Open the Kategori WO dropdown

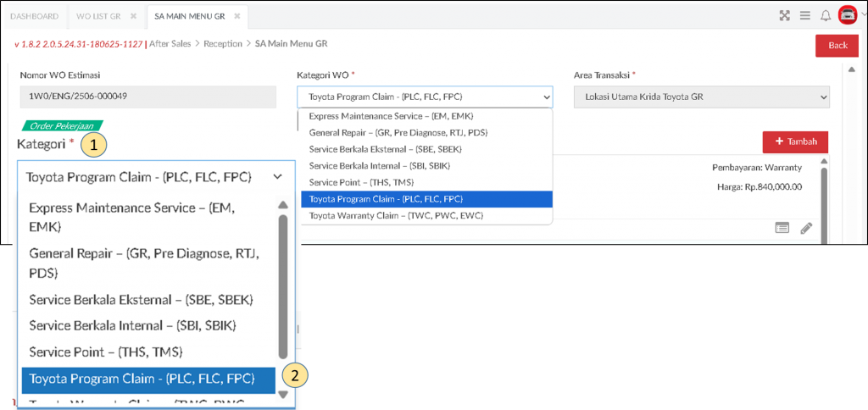pyautogui.click(x=425, y=97)
